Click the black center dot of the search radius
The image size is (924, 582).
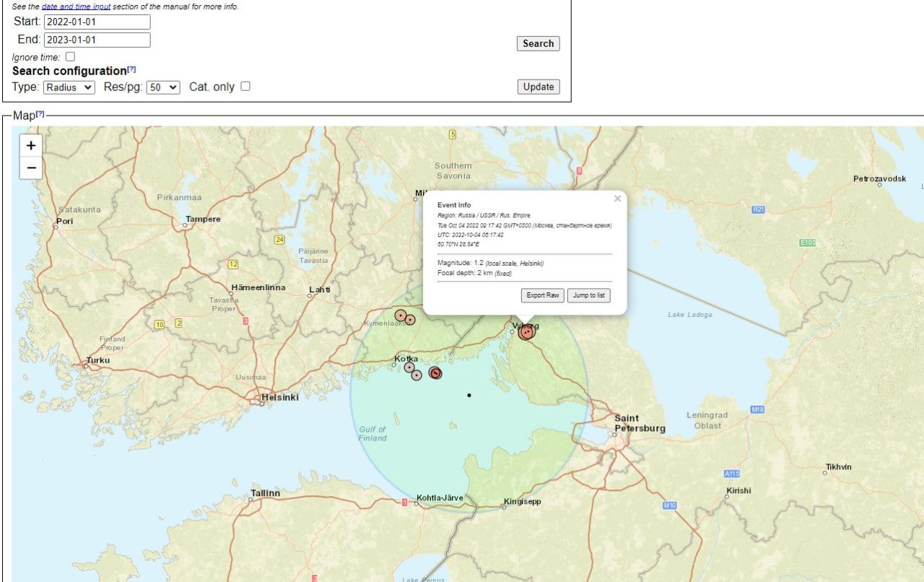(469, 395)
